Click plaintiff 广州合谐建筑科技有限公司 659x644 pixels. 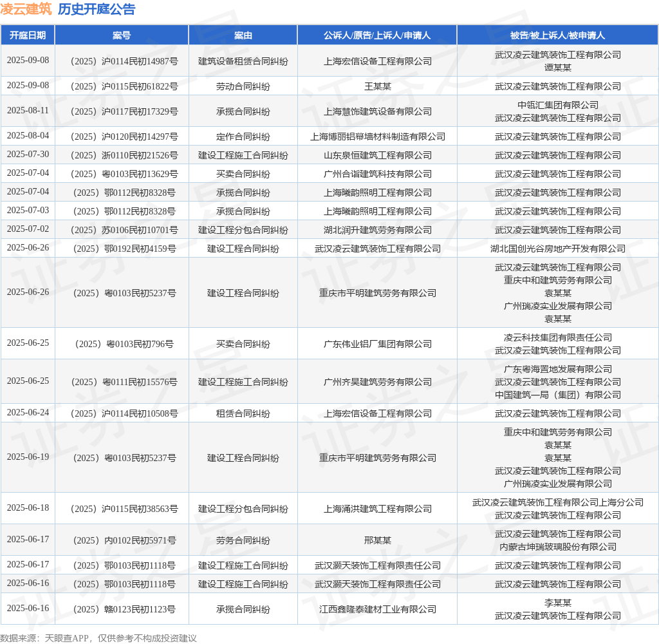(x=377, y=174)
